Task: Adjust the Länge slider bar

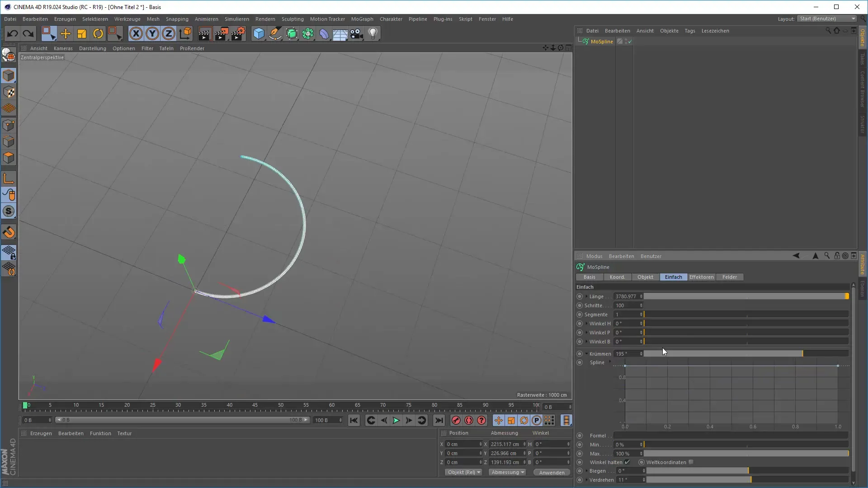Action: pos(746,296)
